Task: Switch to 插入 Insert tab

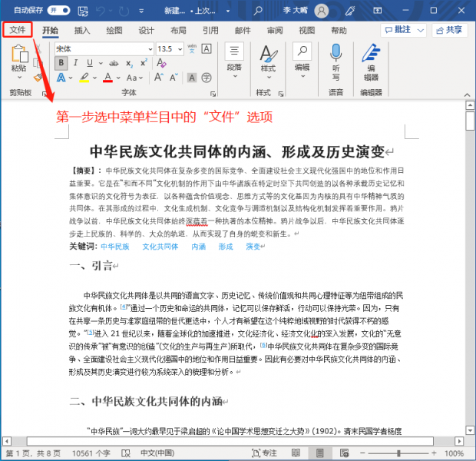Action: 82,30
